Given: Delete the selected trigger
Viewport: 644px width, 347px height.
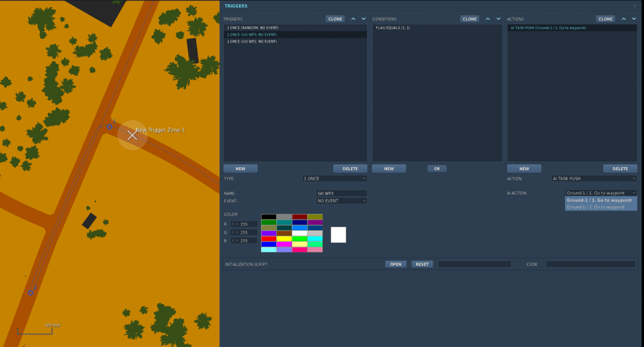Looking at the screenshot, I should coord(350,169).
